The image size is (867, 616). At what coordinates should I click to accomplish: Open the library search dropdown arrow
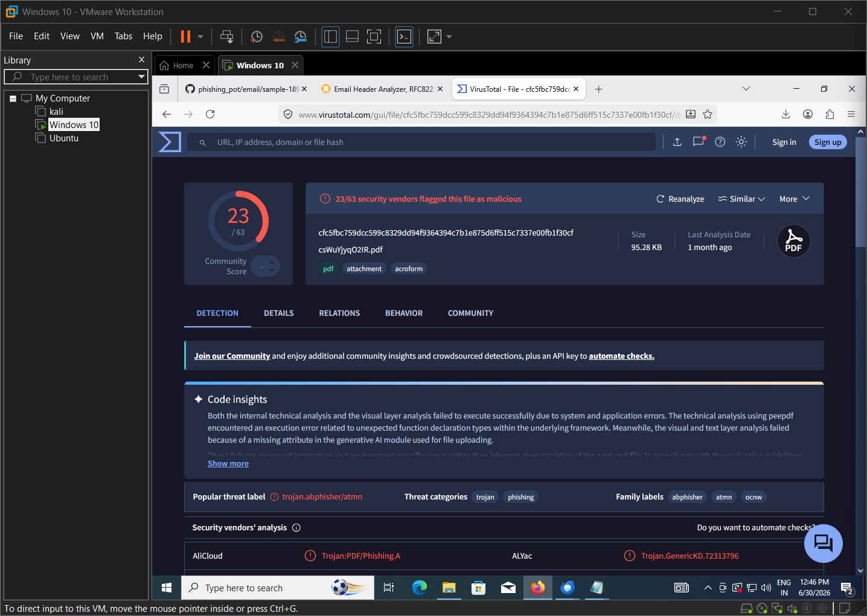coord(141,77)
